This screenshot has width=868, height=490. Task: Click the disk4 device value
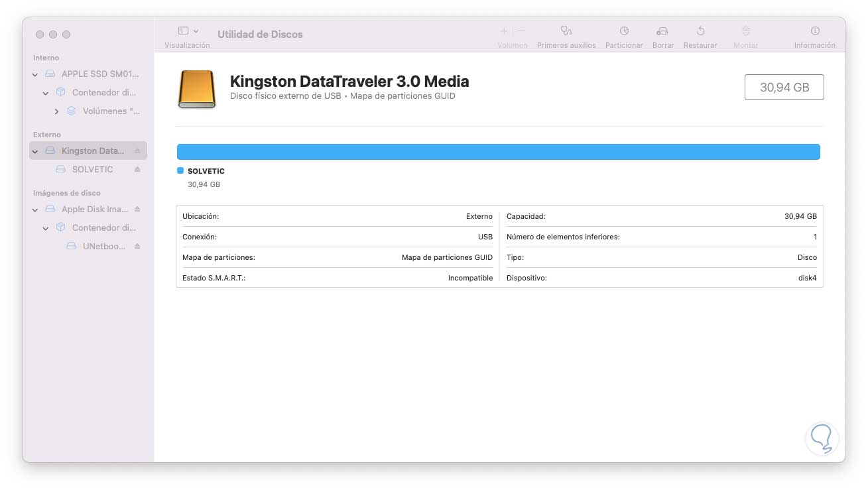[808, 278]
